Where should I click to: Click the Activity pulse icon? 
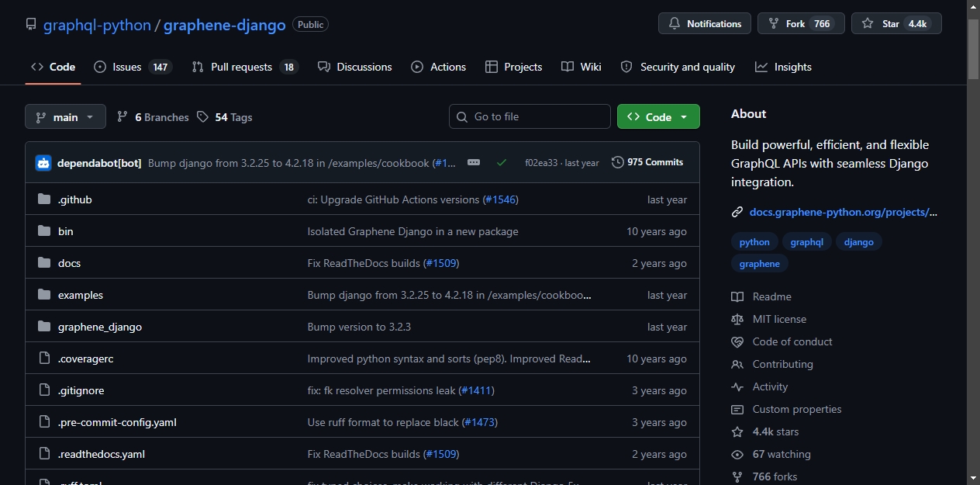[737, 386]
